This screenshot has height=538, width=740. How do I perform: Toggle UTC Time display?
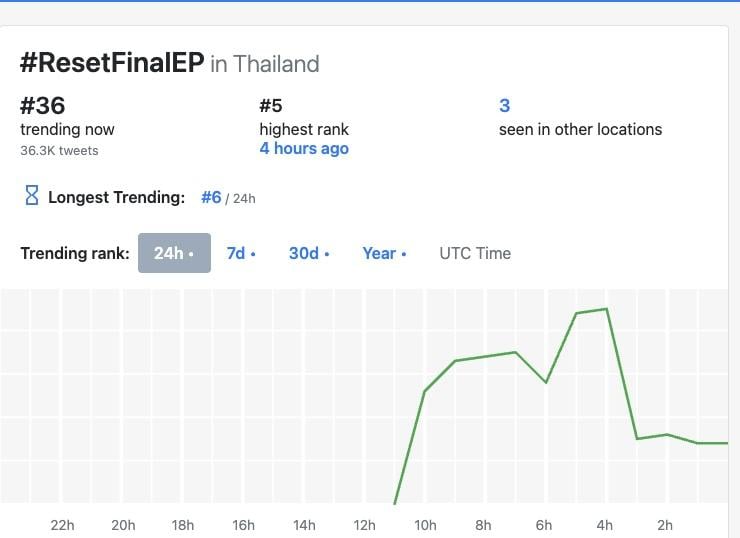point(475,253)
